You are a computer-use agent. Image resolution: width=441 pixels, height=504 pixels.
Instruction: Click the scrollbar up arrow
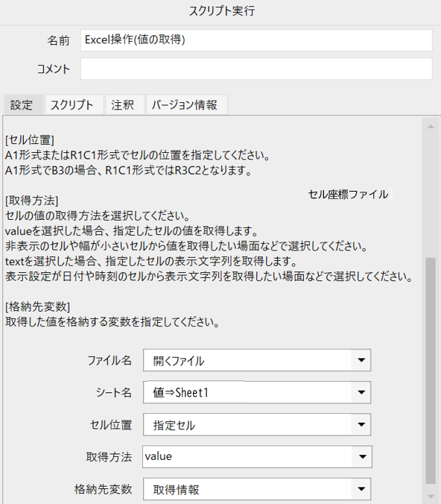pyautogui.click(x=431, y=127)
